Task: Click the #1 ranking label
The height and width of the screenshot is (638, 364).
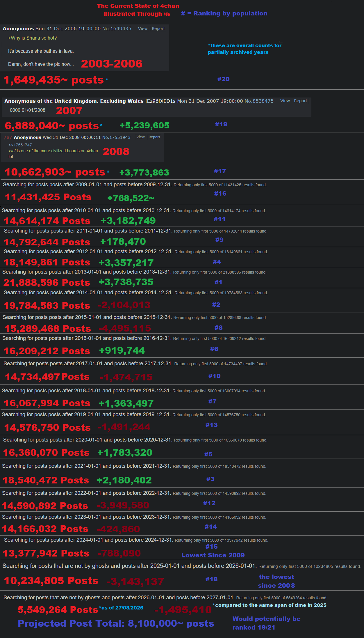Action: coord(218,282)
